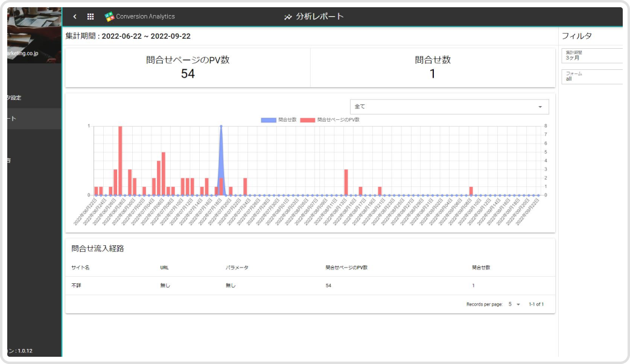Click the trend line icon beside 分析レポート
630x364 pixels.
click(x=288, y=17)
